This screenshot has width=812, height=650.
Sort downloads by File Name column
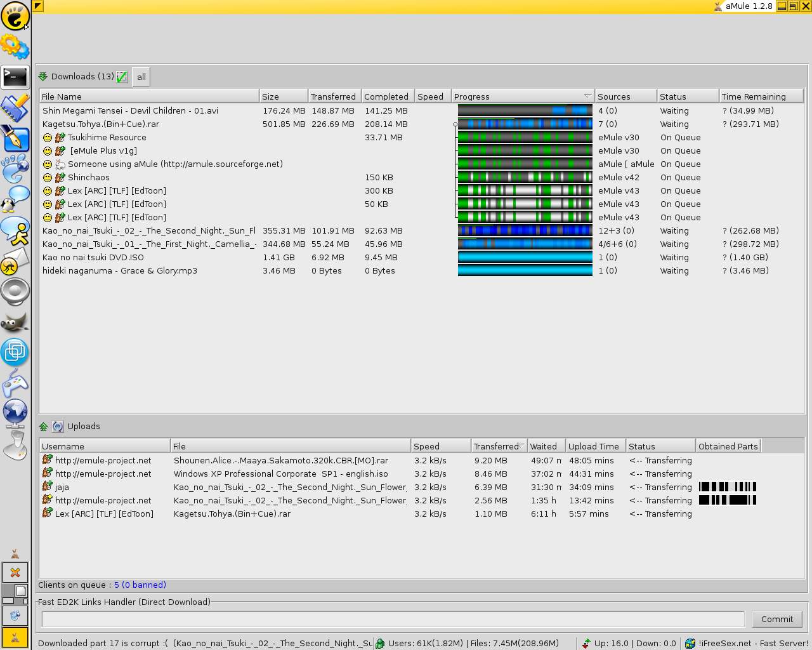(x=149, y=96)
